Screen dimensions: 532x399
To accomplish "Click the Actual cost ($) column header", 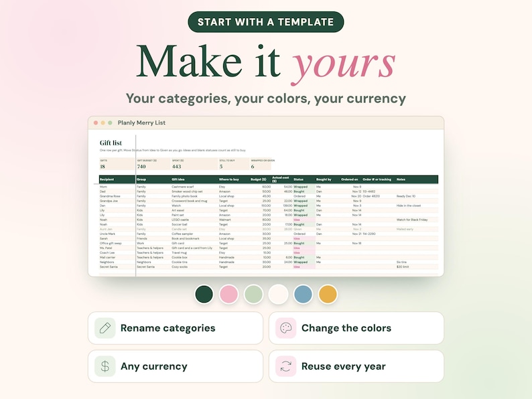I will pyautogui.click(x=280, y=179).
